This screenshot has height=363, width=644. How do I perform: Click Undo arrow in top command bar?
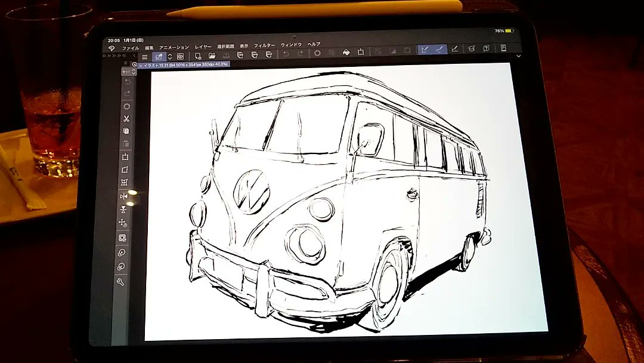pyautogui.click(x=286, y=54)
